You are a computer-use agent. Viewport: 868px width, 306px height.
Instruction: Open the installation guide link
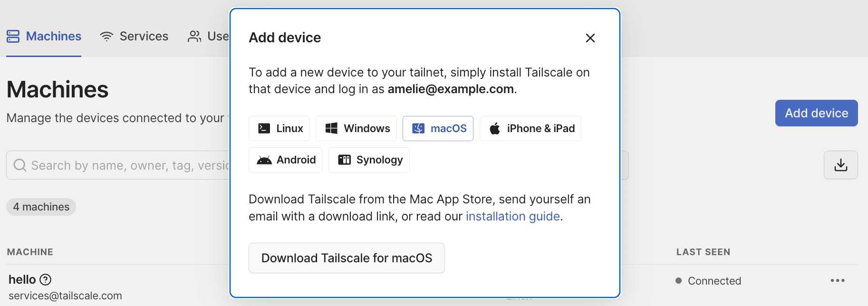512,216
